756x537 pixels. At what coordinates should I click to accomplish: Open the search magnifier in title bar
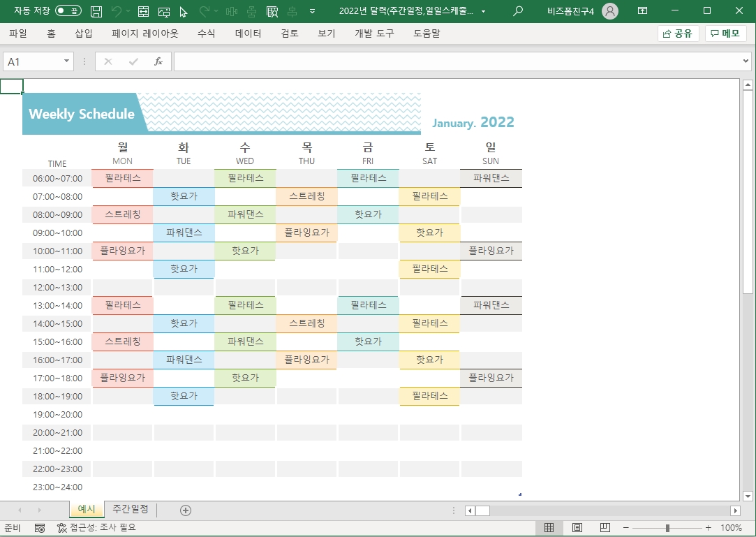517,11
